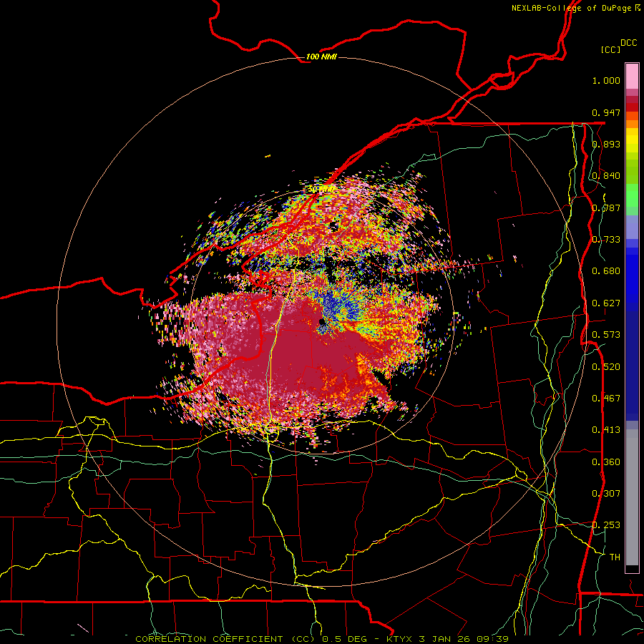Viewport: 644px width, 644px height.
Task: Pick the periwinkle light-blue swatch on color bar
Action: coord(632,227)
